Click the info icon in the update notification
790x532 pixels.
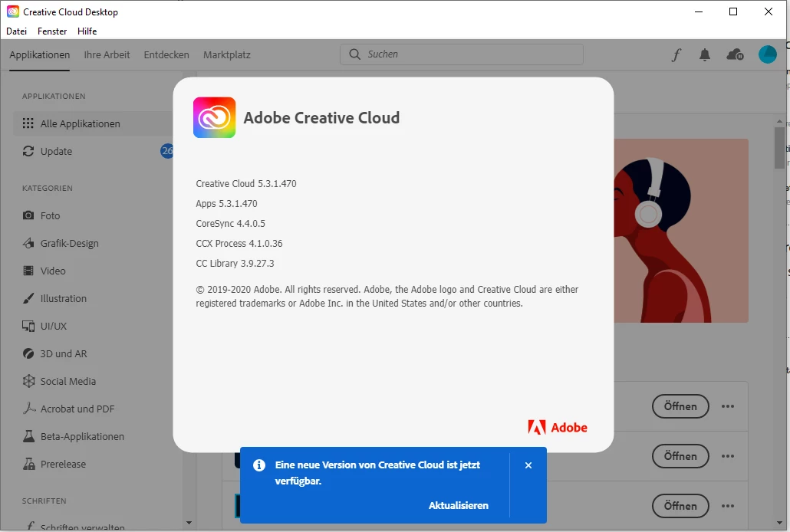(259, 465)
